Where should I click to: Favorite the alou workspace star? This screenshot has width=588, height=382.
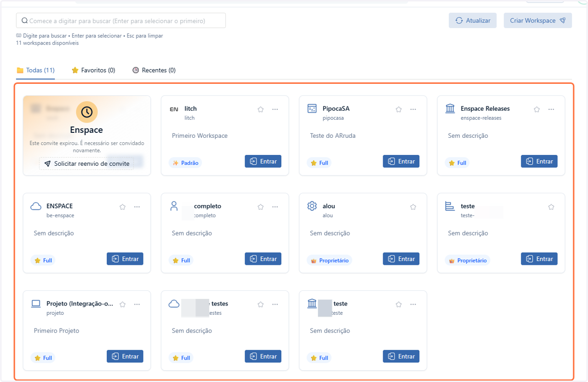pyautogui.click(x=413, y=207)
